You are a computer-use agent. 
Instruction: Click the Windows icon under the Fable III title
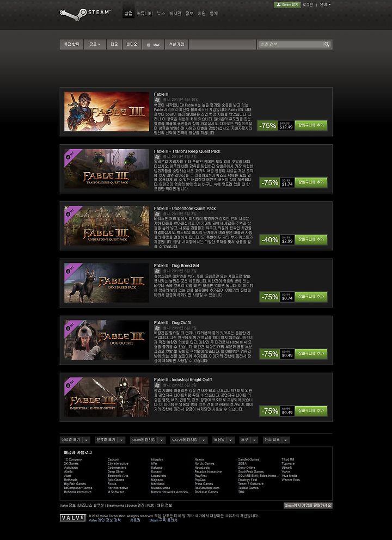coord(157,100)
